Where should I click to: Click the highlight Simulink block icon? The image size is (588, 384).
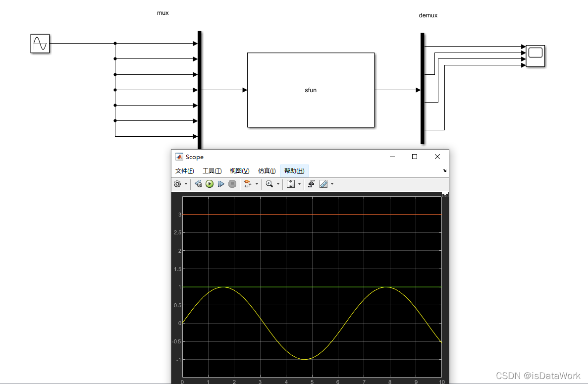click(248, 184)
